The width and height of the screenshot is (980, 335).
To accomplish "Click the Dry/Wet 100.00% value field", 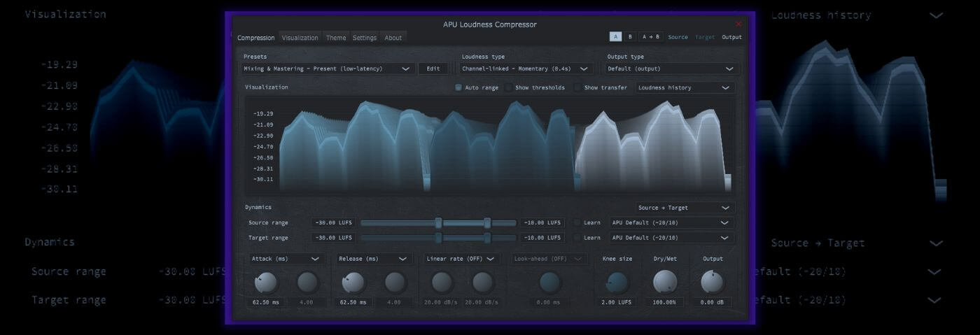I will [665, 302].
